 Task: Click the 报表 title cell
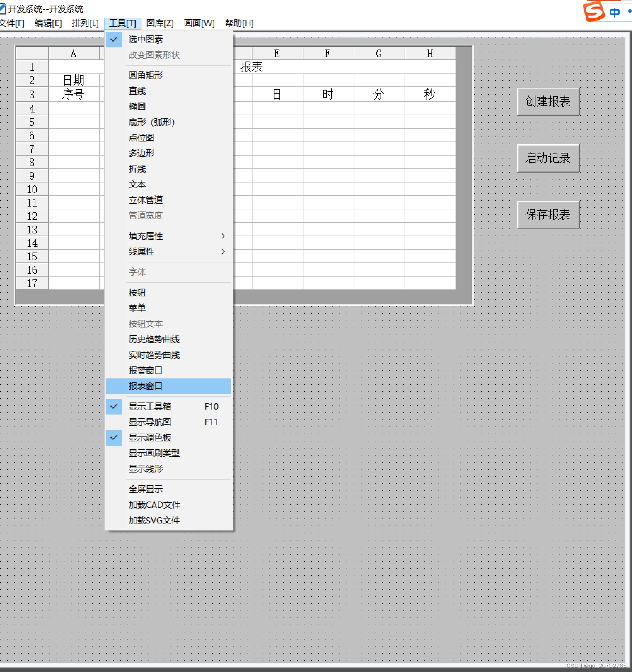coord(252,67)
